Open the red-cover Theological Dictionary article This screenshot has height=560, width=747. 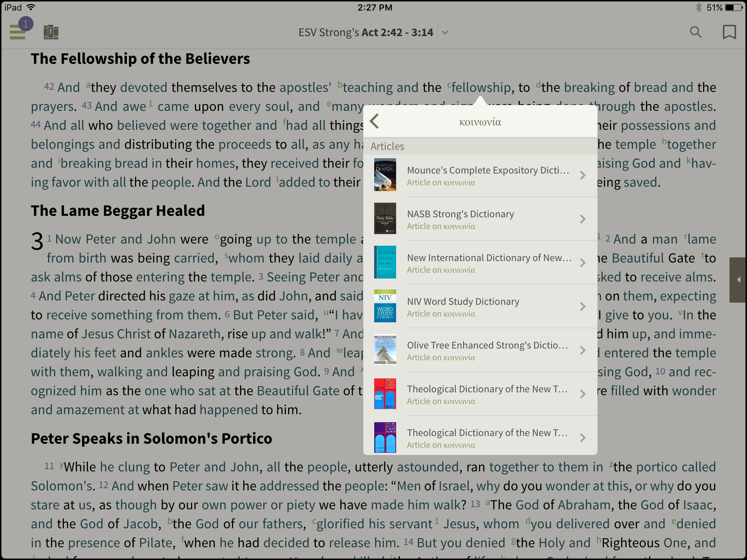click(x=480, y=394)
